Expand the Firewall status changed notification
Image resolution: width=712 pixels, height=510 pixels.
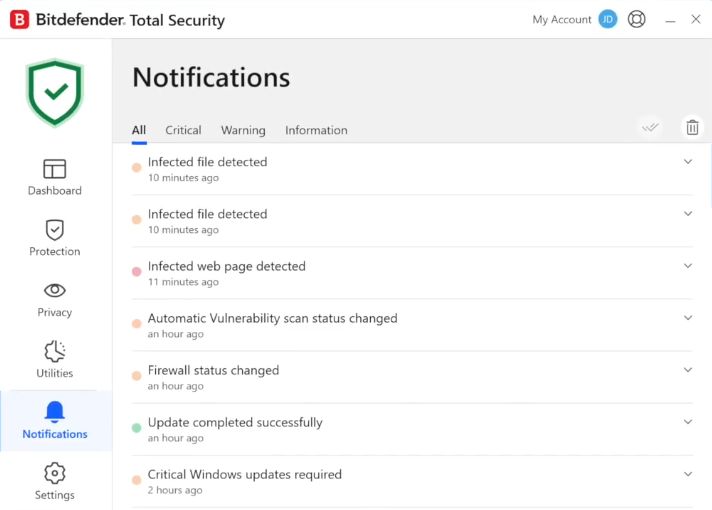point(688,370)
